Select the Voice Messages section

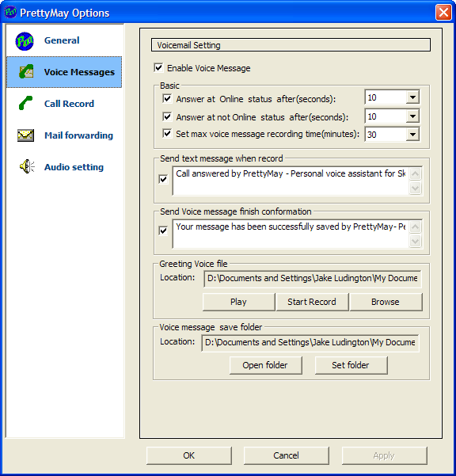click(x=64, y=72)
